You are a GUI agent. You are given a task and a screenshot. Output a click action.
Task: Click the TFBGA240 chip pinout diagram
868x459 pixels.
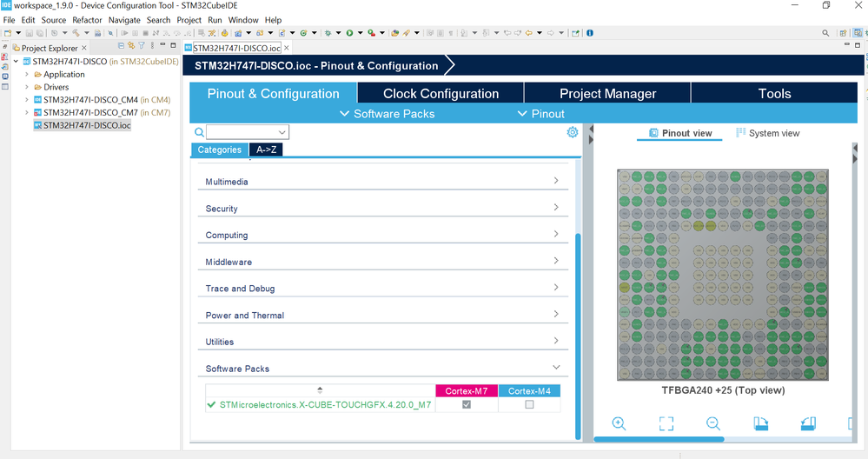click(722, 276)
